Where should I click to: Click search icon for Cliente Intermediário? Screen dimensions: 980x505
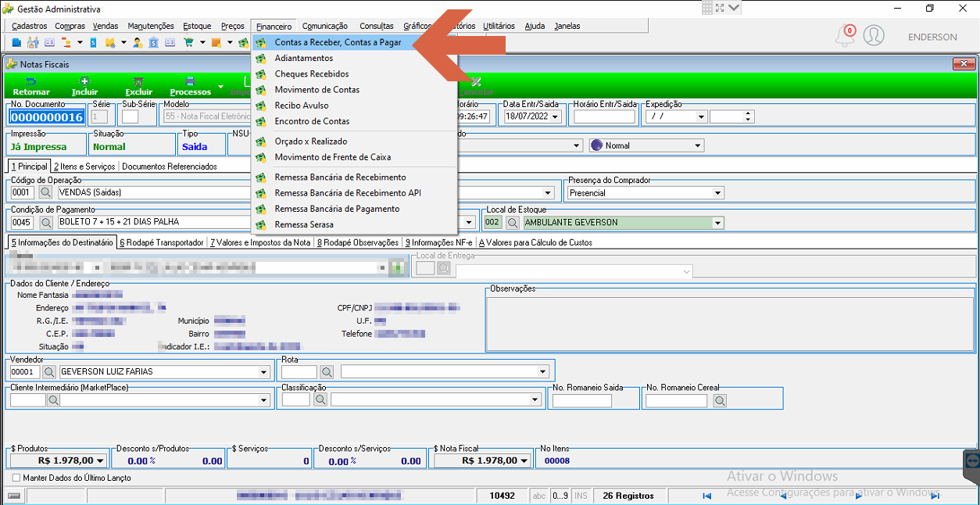(x=54, y=399)
